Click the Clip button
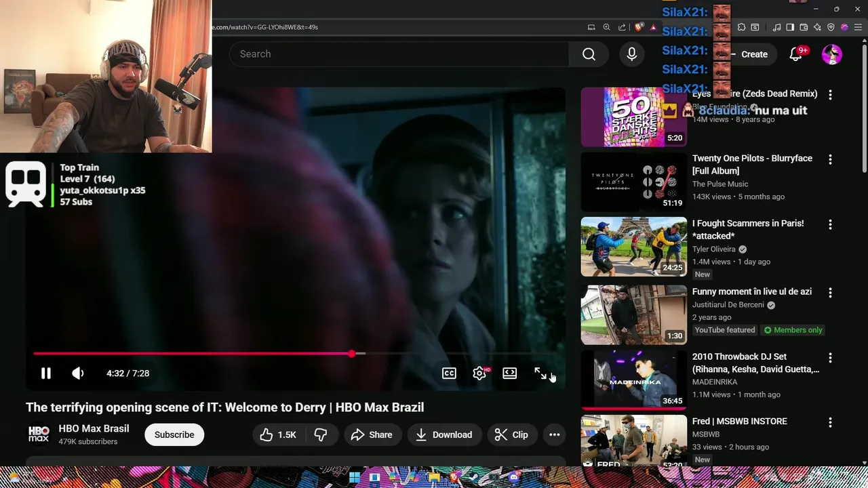868x488 pixels. [512, 435]
